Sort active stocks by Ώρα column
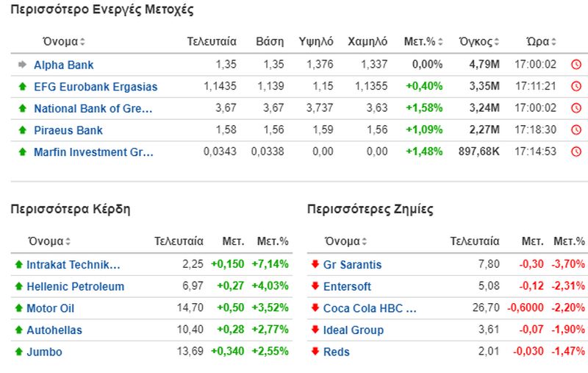Viewport: 588px width, 373px height. coord(541,42)
